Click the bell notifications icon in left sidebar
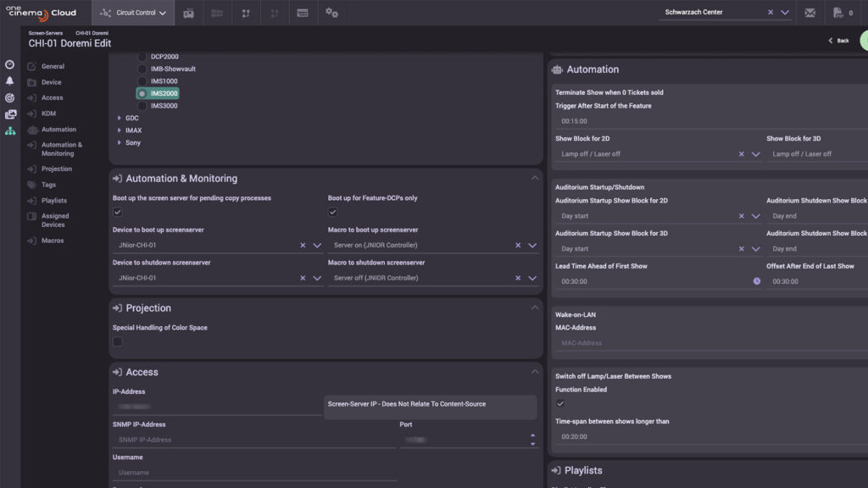 click(x=9, y=81)
